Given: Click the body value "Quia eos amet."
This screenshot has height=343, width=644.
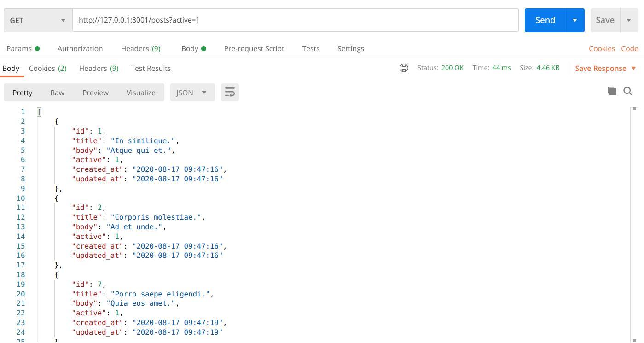Looking at the screenshot, I should 140,303.
